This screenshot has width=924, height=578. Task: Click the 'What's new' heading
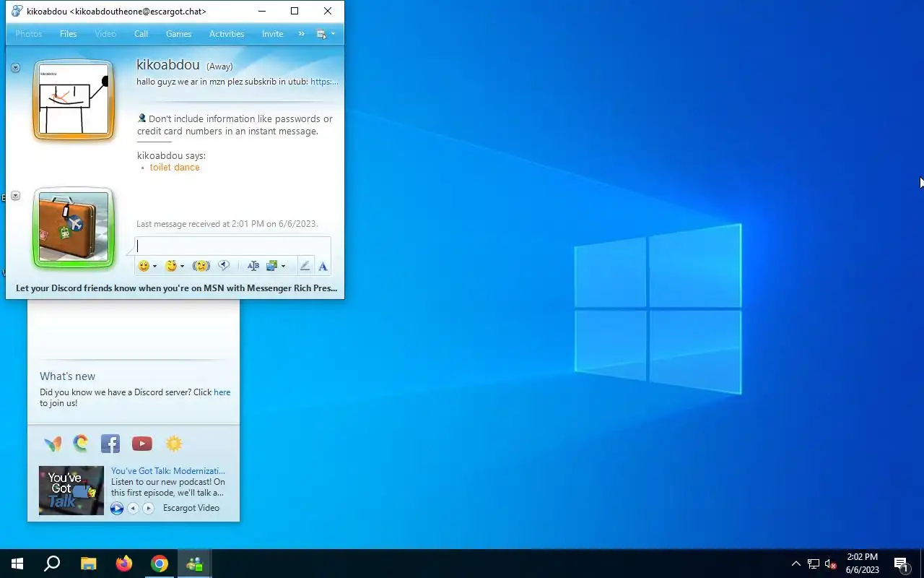[x=67, y=376]
